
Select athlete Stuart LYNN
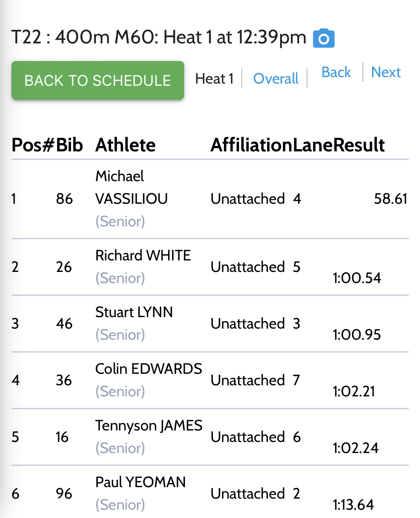(x=134, y=312)
